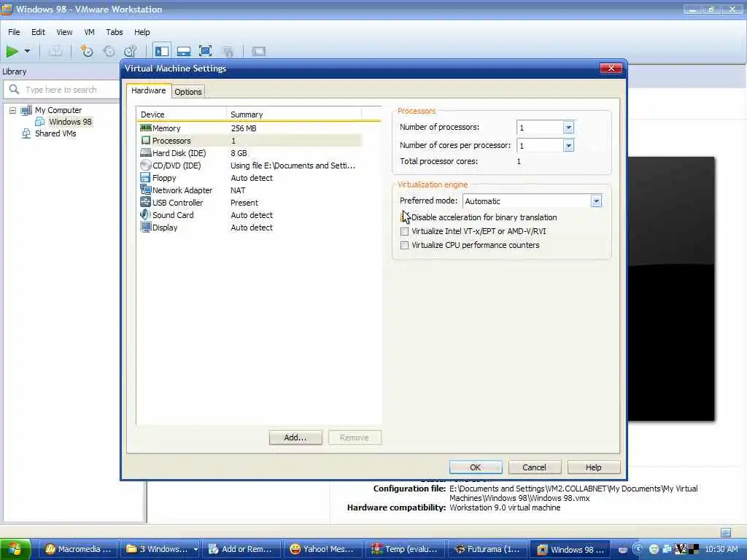Click the library search magnifier icon
Screen dimensions: 747x560
15,89
